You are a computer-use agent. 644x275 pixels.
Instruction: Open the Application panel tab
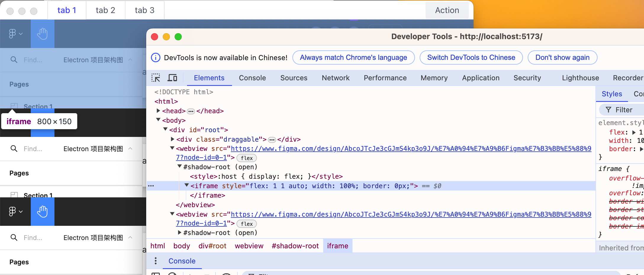481,78
